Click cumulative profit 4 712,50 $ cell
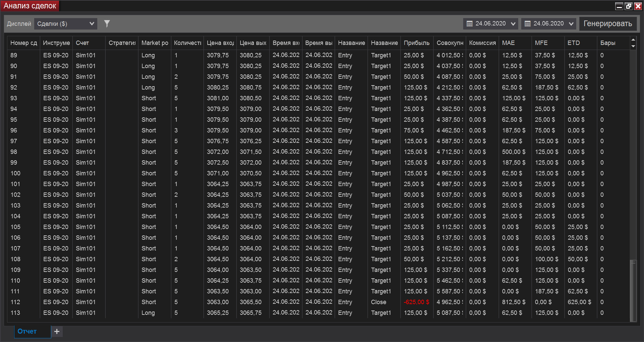Image resolution: width=644 pixels, height=342 pixels. click(x=450, y=152)
